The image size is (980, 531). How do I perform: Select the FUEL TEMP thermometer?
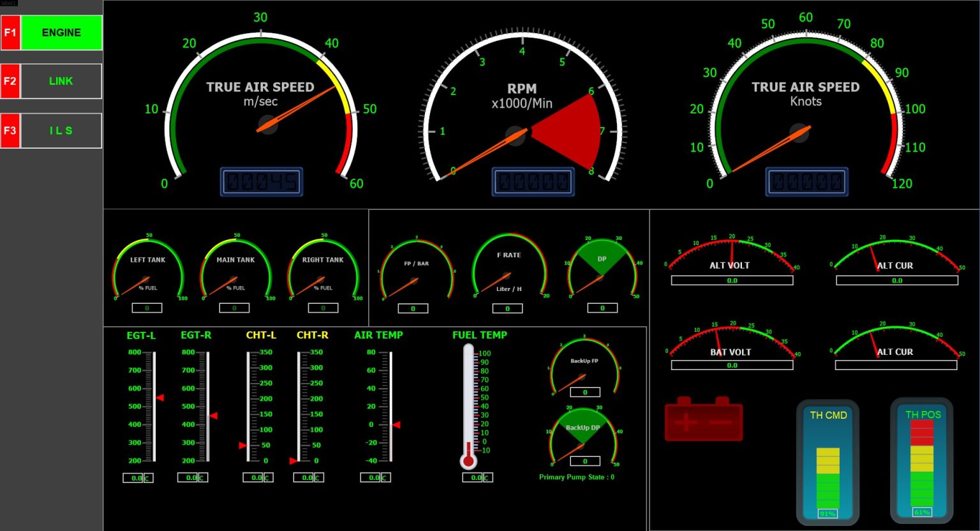tap(468, 408)
